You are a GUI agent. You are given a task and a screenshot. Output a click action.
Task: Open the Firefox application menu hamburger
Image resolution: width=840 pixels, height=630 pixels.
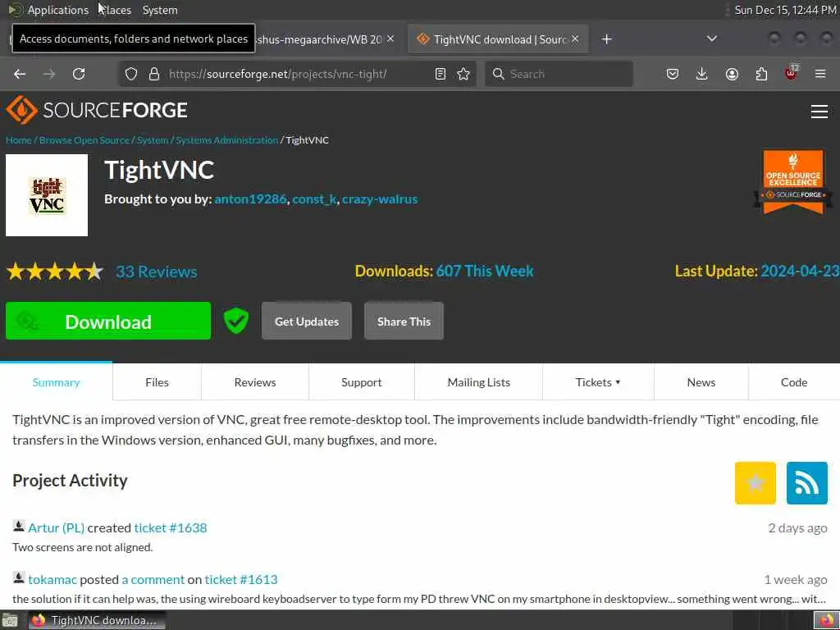coord(820,74)
